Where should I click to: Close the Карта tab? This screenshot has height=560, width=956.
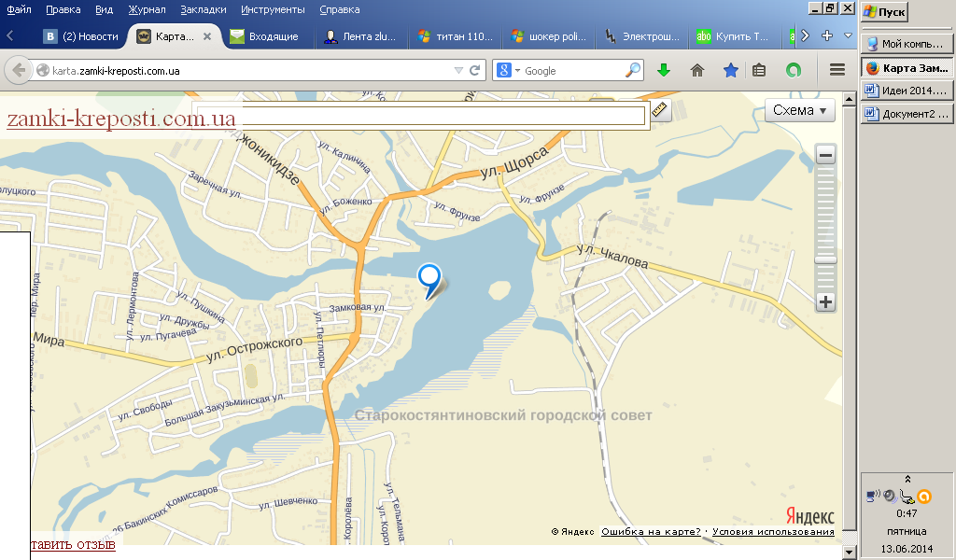point(207,36)
